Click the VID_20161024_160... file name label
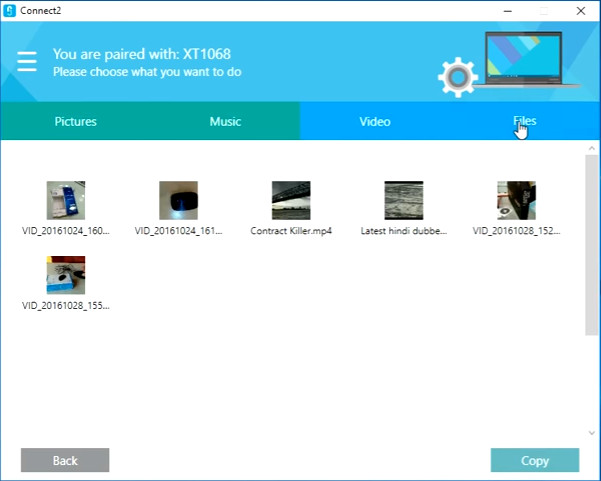Viewport: 601px width, 481px height. (66, 231)
